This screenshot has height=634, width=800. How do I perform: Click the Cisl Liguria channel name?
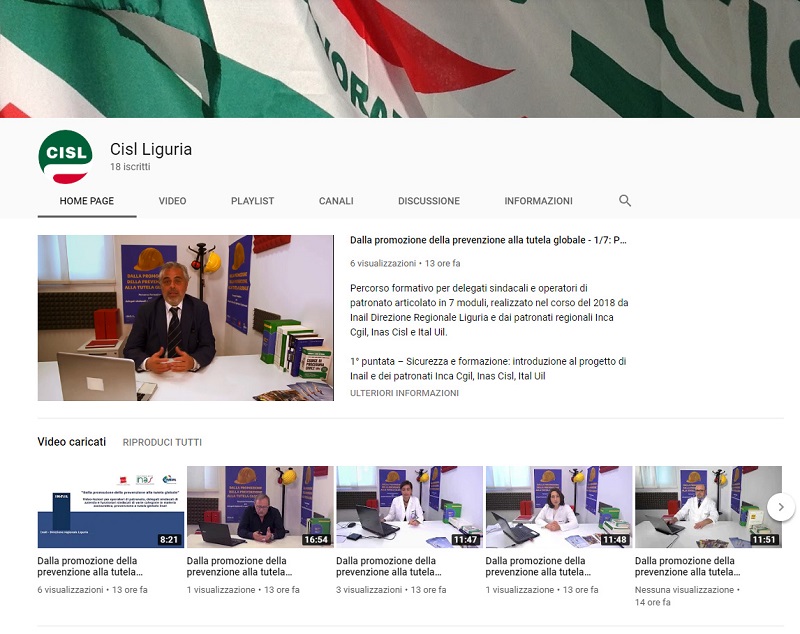(151, 149)
